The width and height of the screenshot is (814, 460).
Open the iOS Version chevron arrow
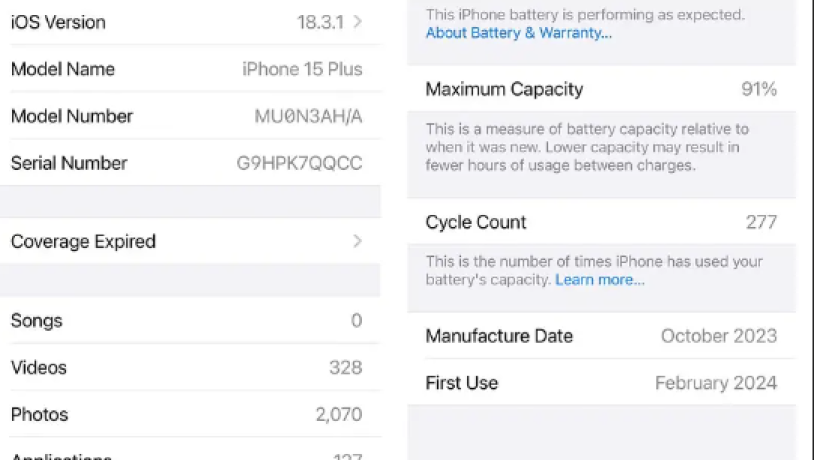358,22
